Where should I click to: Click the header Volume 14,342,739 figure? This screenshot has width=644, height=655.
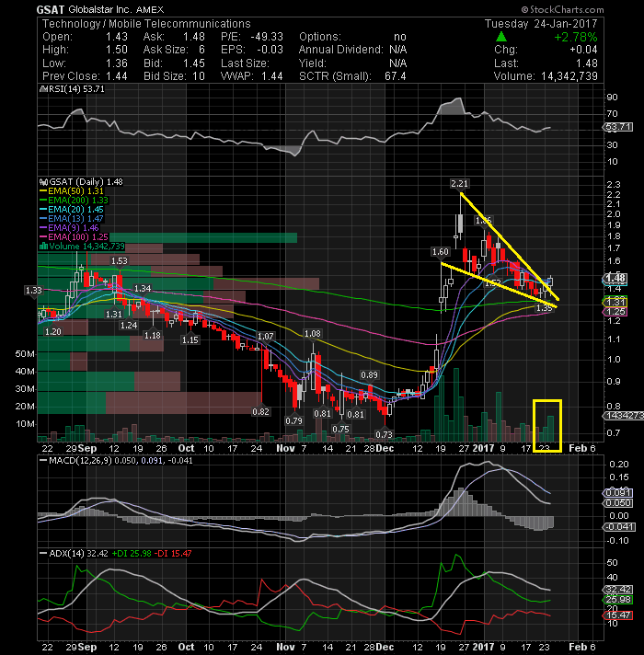tap(569, 76)
